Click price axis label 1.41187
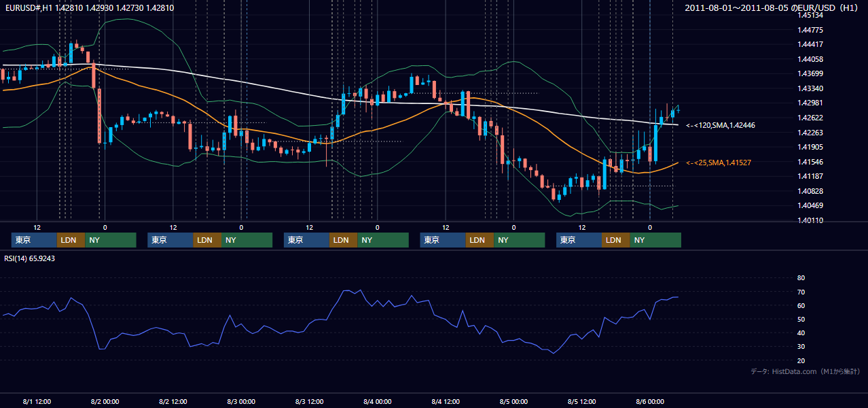Viewport: 868px width, 408px height. (810, 176)
